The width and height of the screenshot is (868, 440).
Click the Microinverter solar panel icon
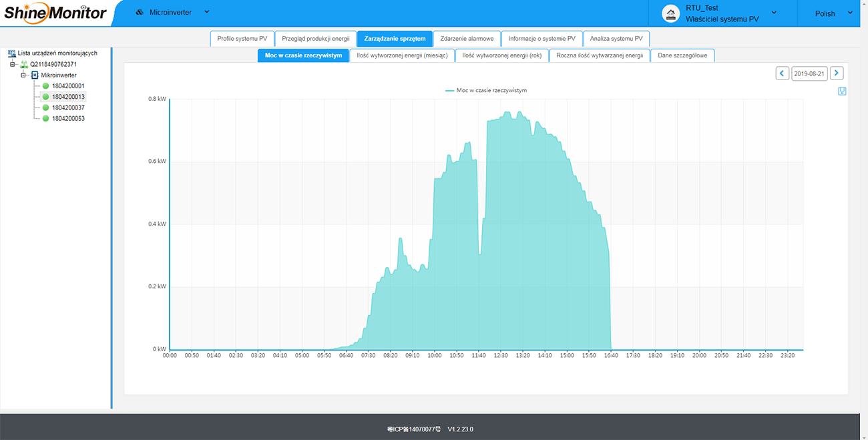tap(140, 13)
